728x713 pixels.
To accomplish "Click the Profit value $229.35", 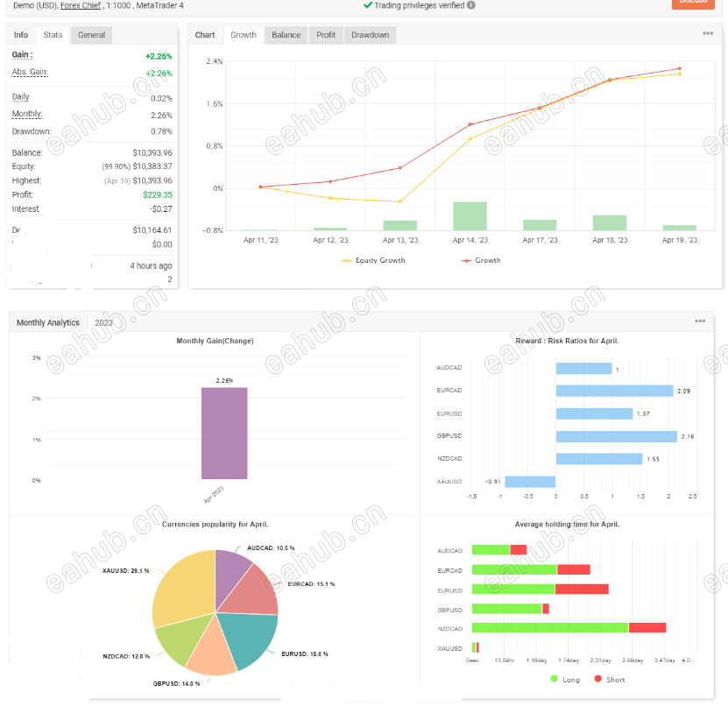I will coord(158,195).
